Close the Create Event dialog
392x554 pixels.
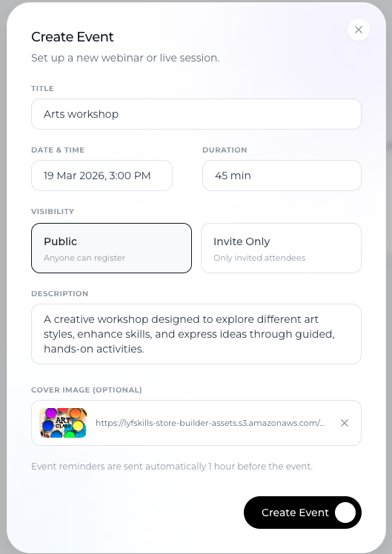tap(359, 30)
